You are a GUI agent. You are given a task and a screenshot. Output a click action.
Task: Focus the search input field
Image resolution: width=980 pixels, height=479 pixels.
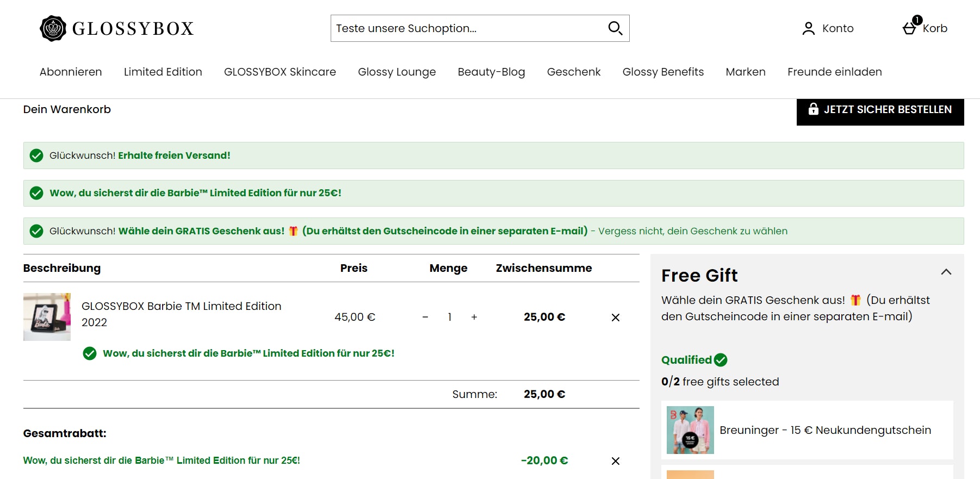pos(468,28)
